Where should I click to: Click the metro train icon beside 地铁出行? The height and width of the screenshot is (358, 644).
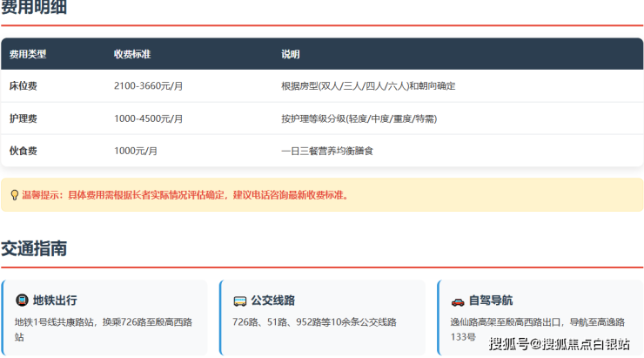point(22,301)
